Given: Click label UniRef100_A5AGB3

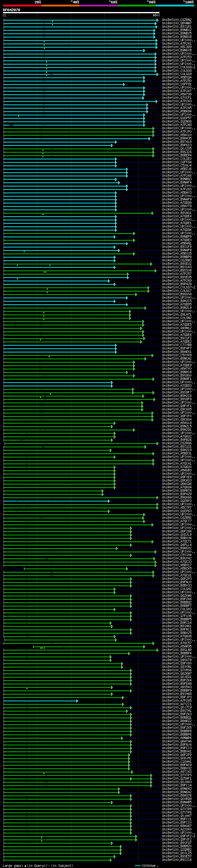Looking at the screenshot, I should click(177, 470).
